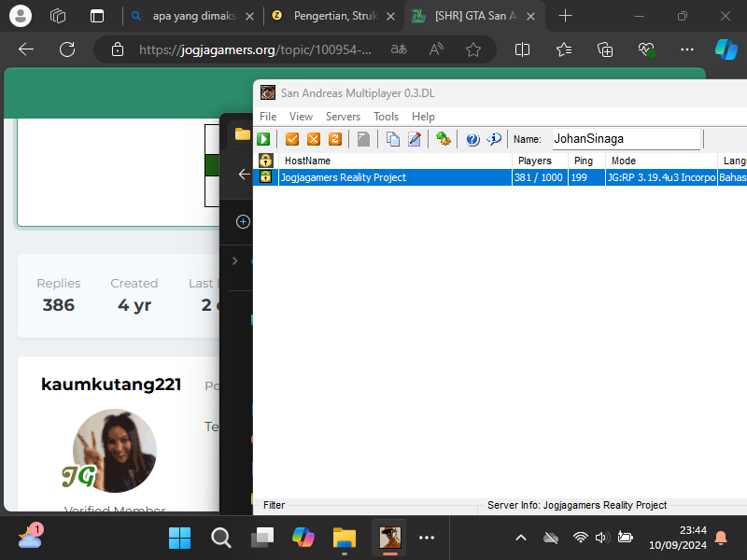Open File Explorer from the taskbar
This screenshot has height=560, width=747.
(344, 538)
